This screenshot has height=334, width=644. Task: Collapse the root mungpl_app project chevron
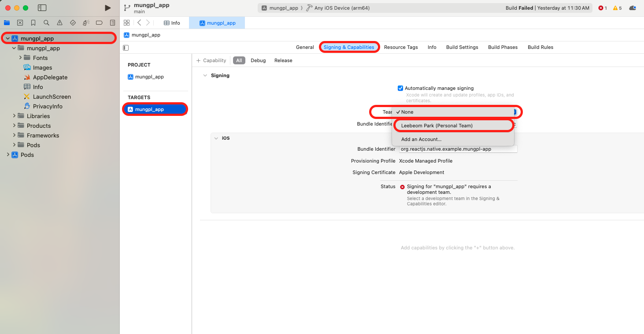[7, 38]
